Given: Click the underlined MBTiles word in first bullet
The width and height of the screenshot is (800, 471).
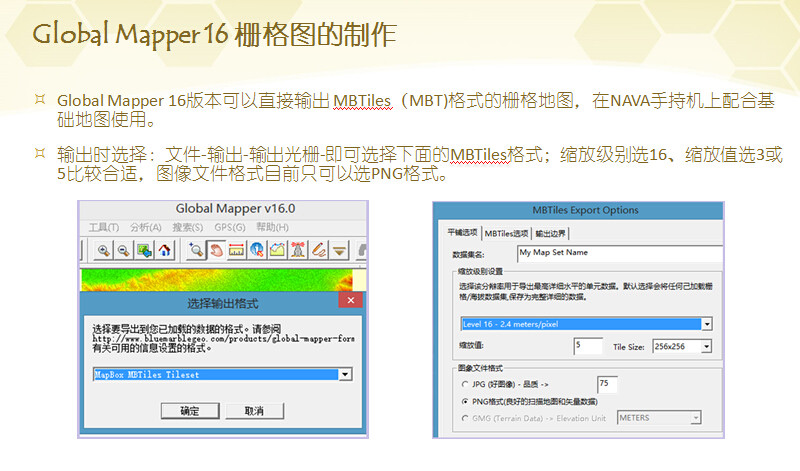Looking at the screenshot, I should click(x=362, y=101).
